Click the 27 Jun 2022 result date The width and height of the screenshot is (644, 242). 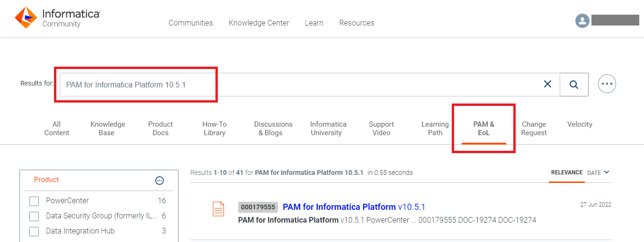coord(596,205)
